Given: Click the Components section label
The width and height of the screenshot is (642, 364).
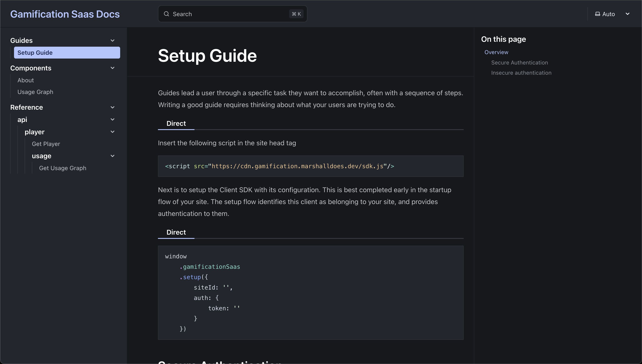Looking at the screenshot, I should (x=31, y=68).
